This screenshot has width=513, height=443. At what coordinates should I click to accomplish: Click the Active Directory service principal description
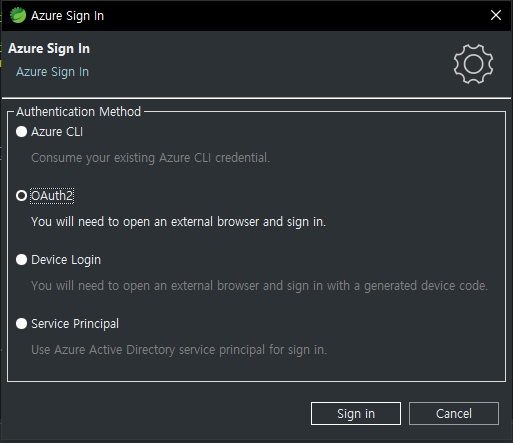coord(179,350)
